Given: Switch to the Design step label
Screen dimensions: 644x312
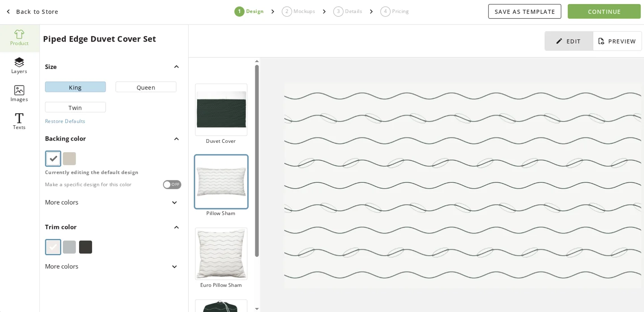Looking at the screenshot, I should coord(255,12).
